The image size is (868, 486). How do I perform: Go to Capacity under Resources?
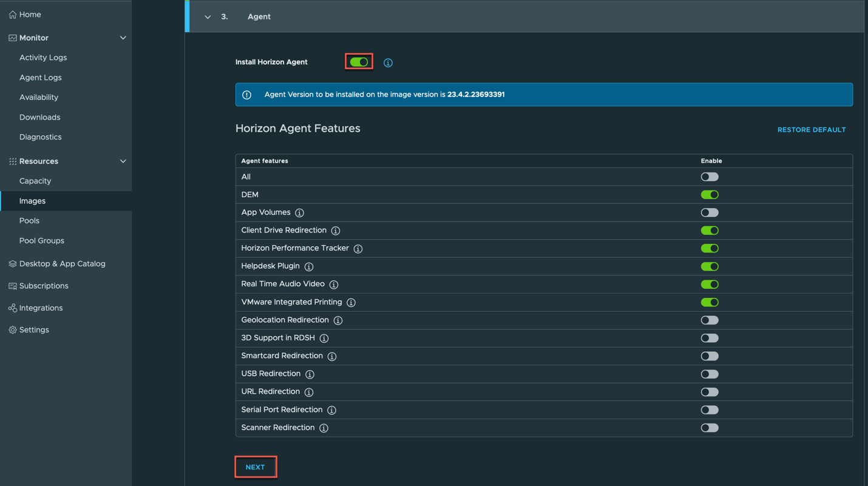(35, 181)
